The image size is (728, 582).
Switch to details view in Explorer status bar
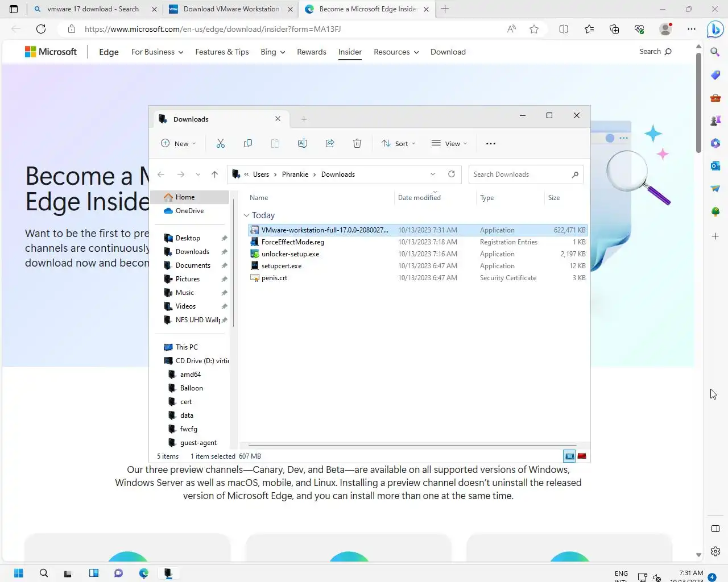click(x=569, y=456)
